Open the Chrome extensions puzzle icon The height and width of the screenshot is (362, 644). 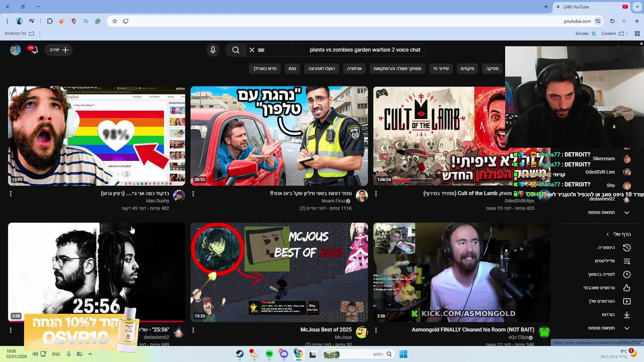pos(49,21)
